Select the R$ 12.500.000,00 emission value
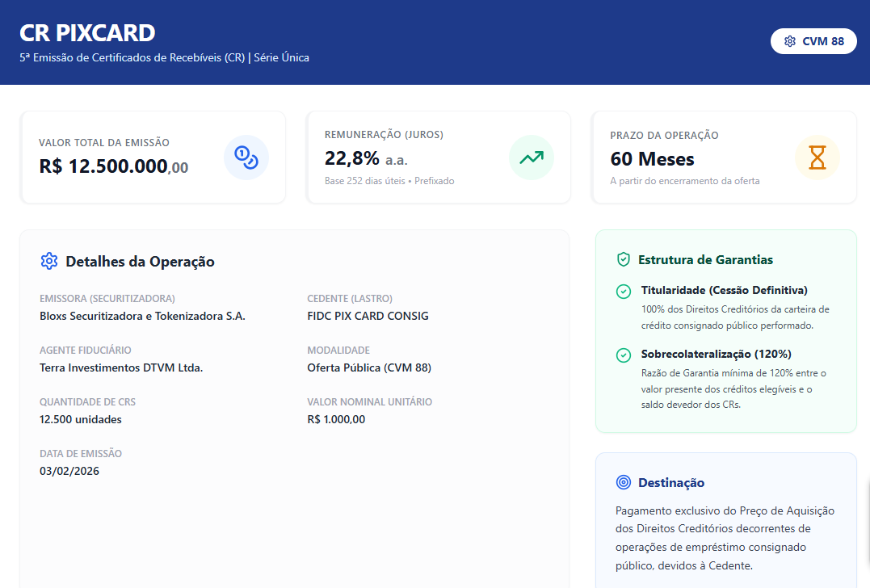Screen dimensions: 870x588 [113, 166]
